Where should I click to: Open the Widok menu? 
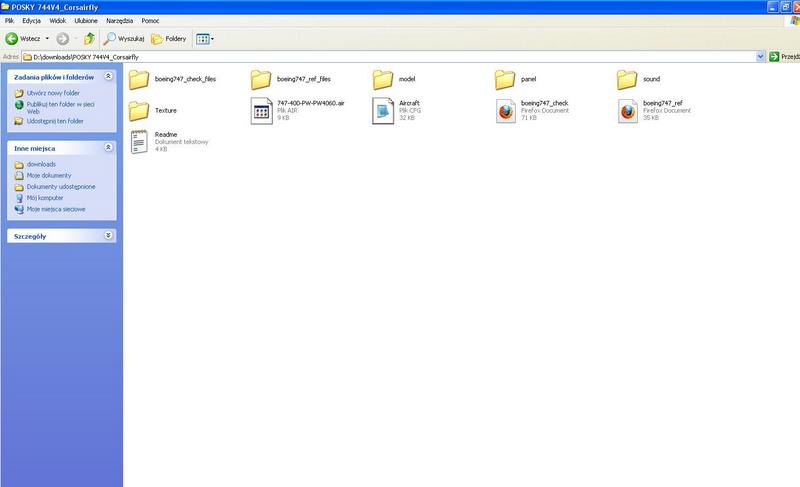pyautogui.click(x=58, y=21)
